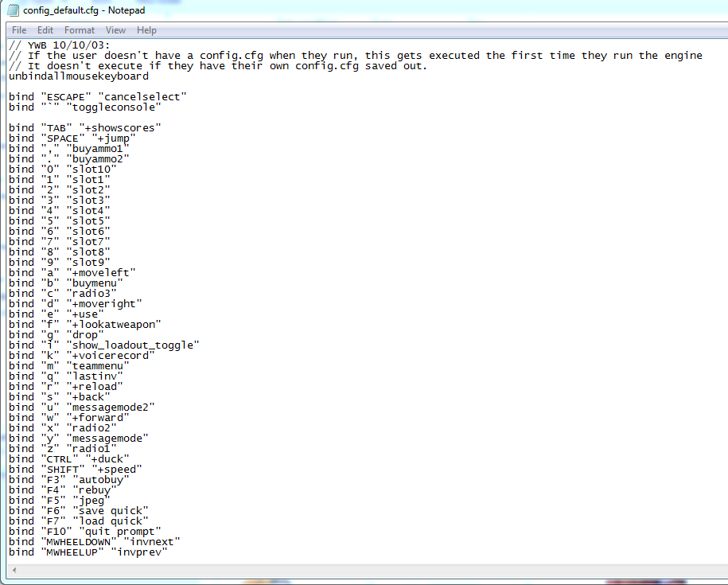Open the Format menu
The height and width of the screenshot is (585, 728).
[80, 30]
